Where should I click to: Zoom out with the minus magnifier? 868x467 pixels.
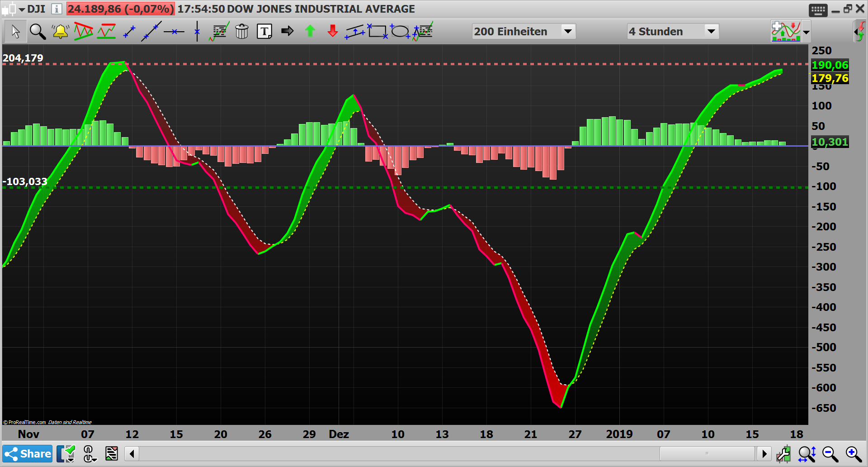(830, 454)
